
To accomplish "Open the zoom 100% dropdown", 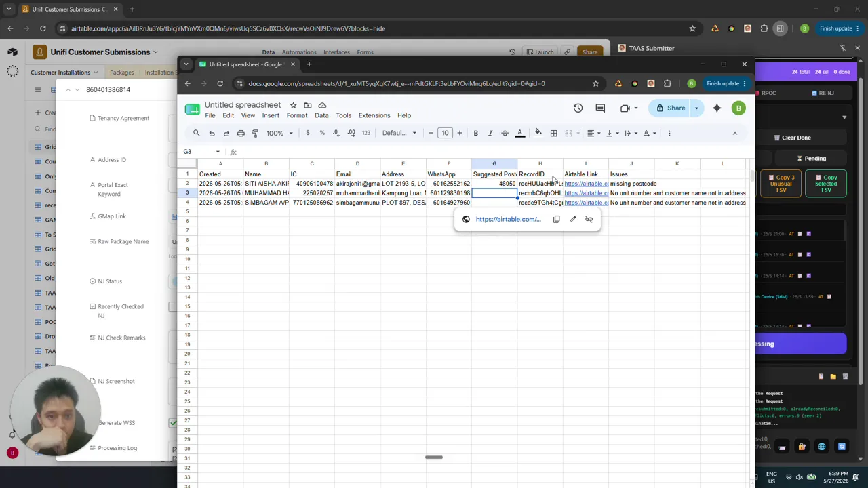I will pyautogui.click(x=279, y=134).
